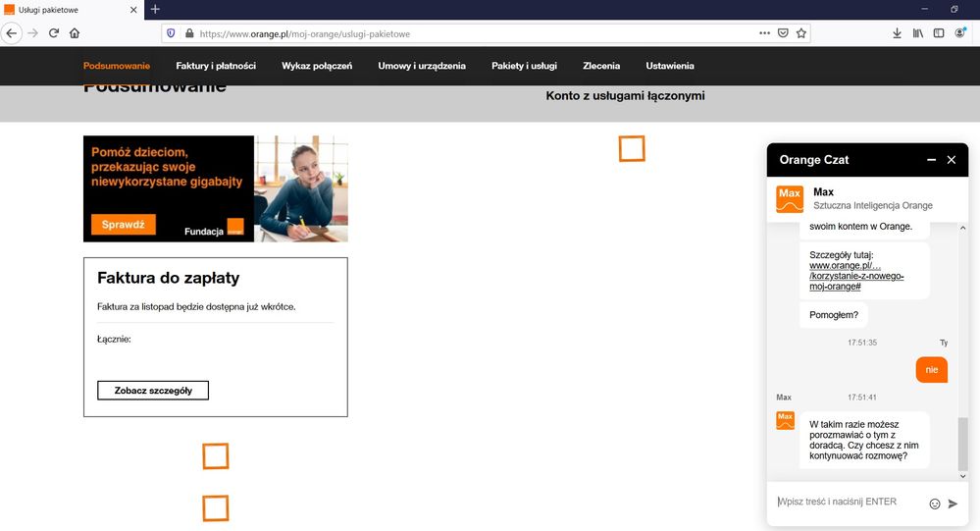
Task: Open a new tab with plus button
Action: 155,10
